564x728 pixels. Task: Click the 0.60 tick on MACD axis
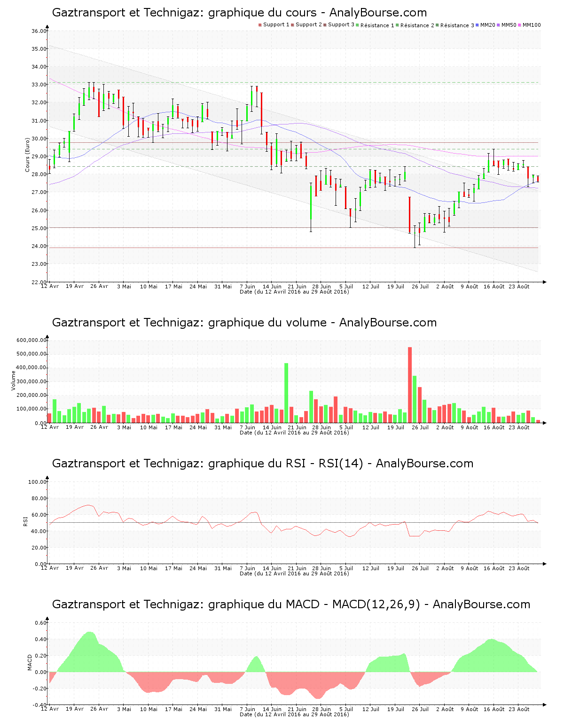click(41, 623)
